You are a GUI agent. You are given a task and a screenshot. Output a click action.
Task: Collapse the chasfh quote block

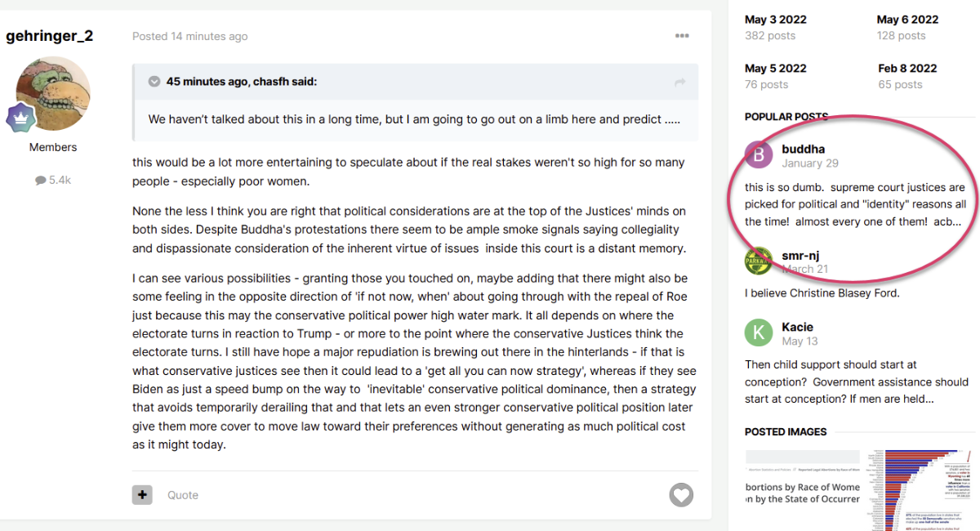tap(154, 82)
